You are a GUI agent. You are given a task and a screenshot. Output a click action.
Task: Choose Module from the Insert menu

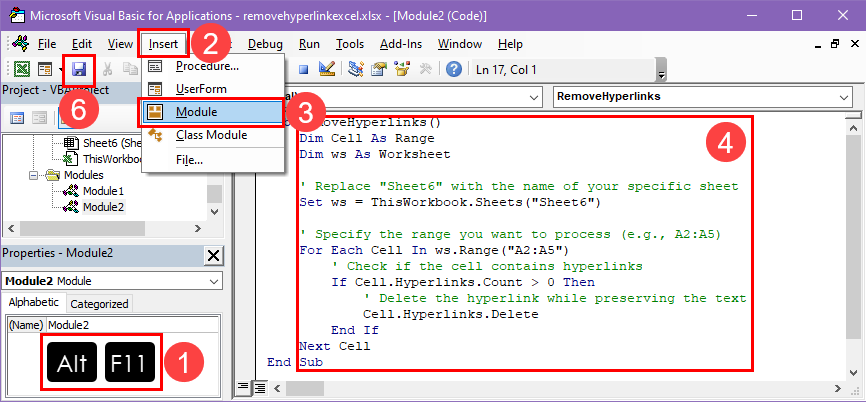pos(213,112)
